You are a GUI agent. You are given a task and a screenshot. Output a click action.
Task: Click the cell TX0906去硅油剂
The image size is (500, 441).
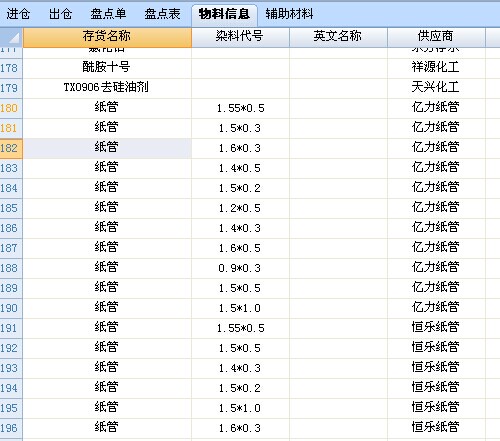pos(107,88)
